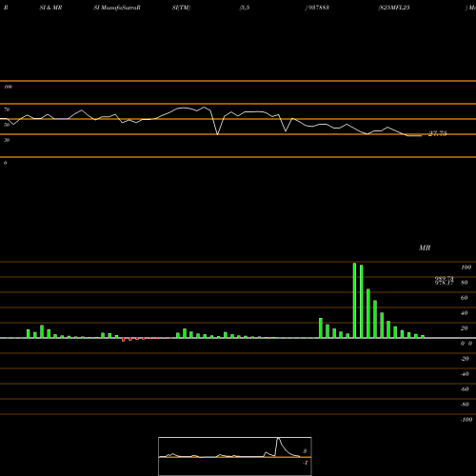This screenshot has height=476, width=476.
Task: Click the first red negative MR bar
Action: (x=124, y=340)
